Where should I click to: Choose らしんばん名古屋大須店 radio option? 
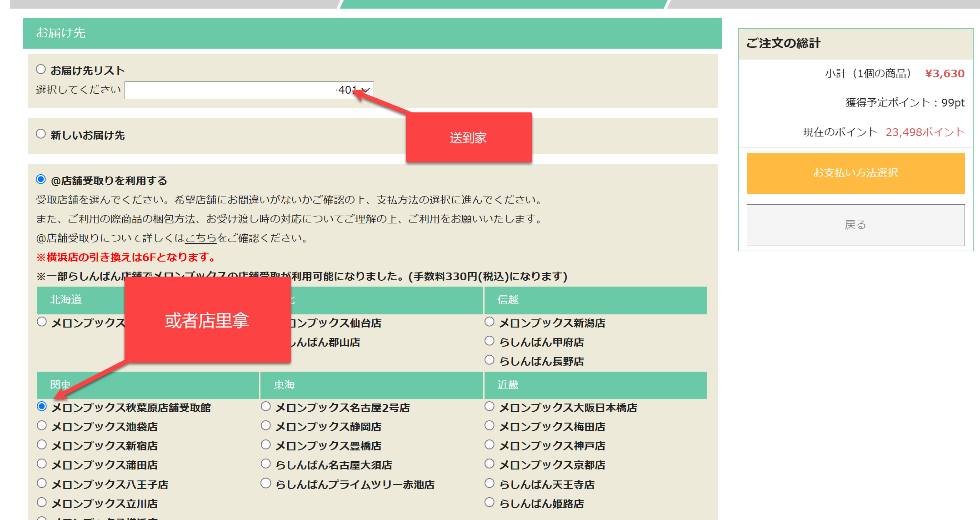pos(266,464)
